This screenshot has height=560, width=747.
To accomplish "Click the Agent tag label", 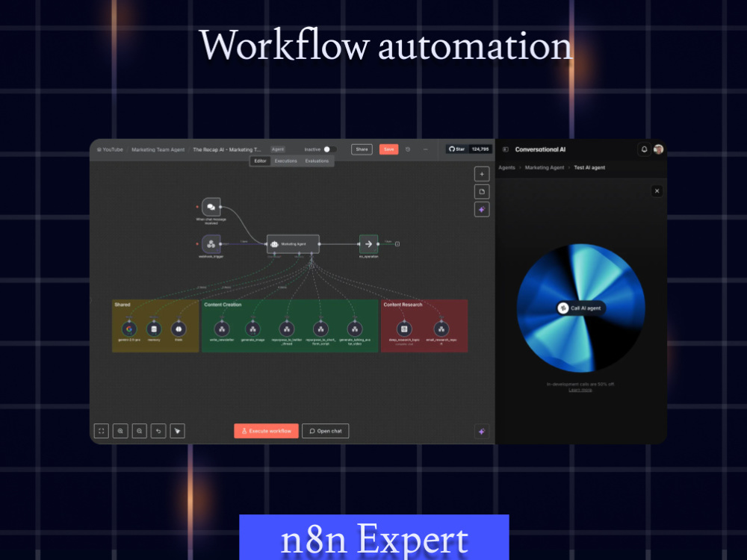I will click(x=278, y=149).
